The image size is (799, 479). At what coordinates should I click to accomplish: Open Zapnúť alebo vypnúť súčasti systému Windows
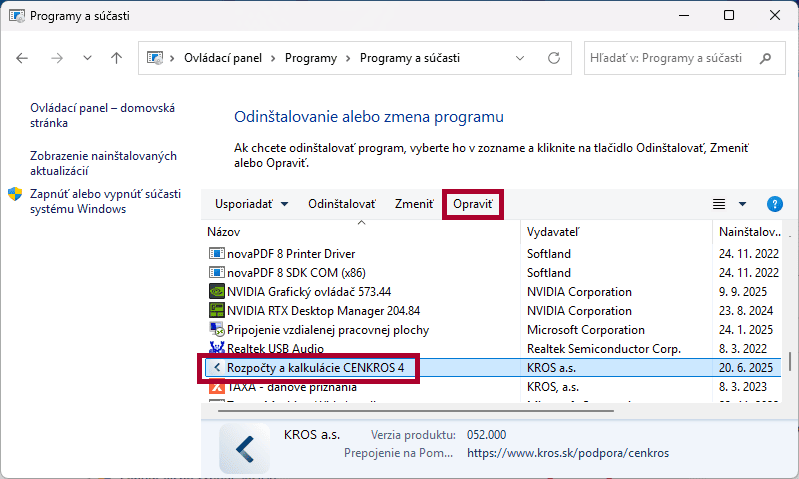90,201
